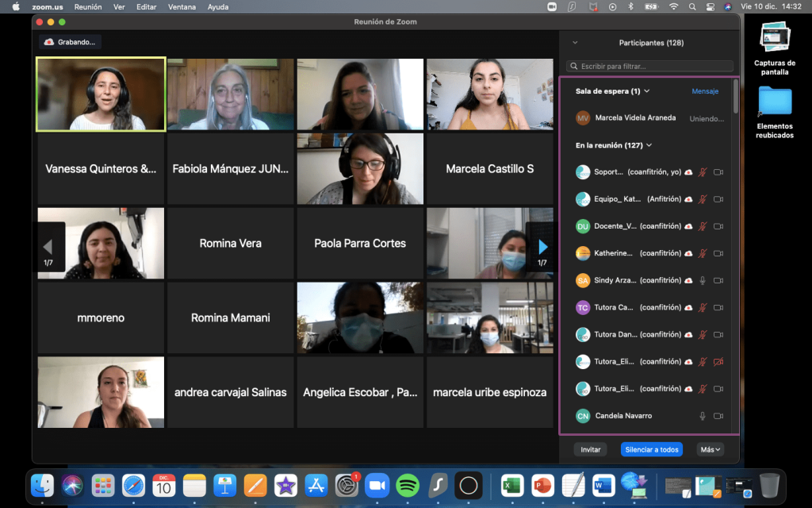Click the camera icon for Candela Navarro

[x=718, y=416]
